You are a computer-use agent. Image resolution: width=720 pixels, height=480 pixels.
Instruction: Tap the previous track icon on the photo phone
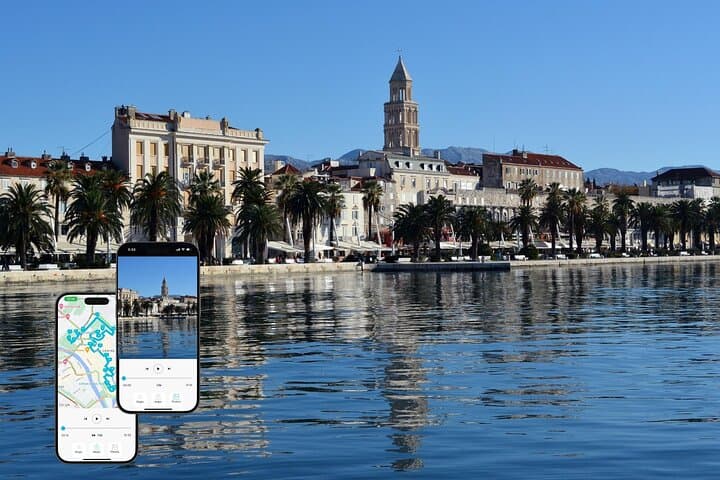(x=147, y=368)
